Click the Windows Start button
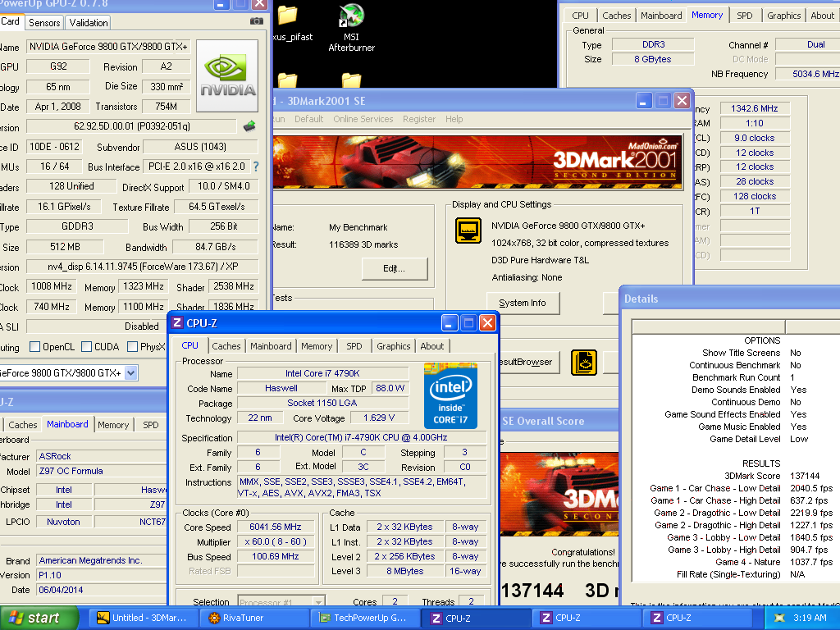Screen dimensions: 840x630 pos(39,618)
